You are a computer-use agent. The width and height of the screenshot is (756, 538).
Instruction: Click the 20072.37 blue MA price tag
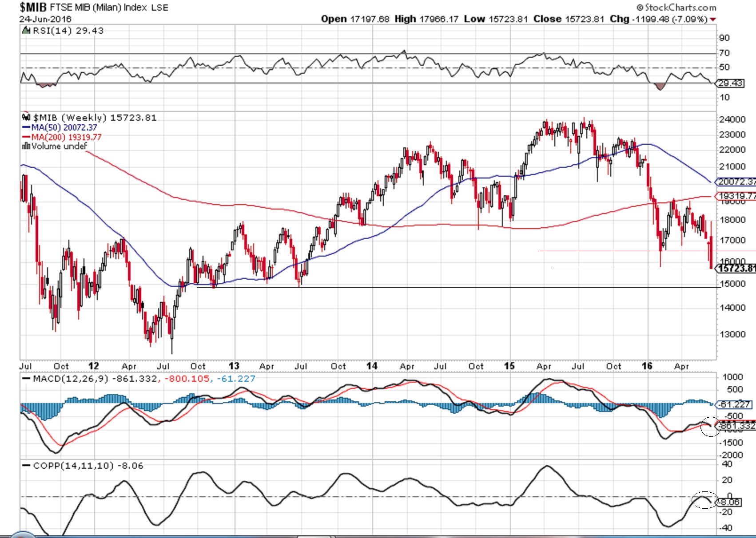click(x=736, y=182)
